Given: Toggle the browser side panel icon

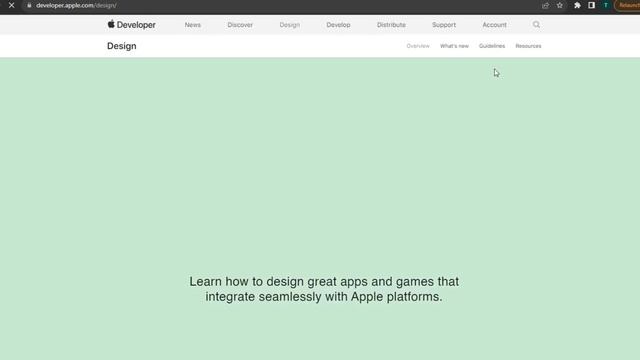Looking at the screenshot, I should click(591, 5).
